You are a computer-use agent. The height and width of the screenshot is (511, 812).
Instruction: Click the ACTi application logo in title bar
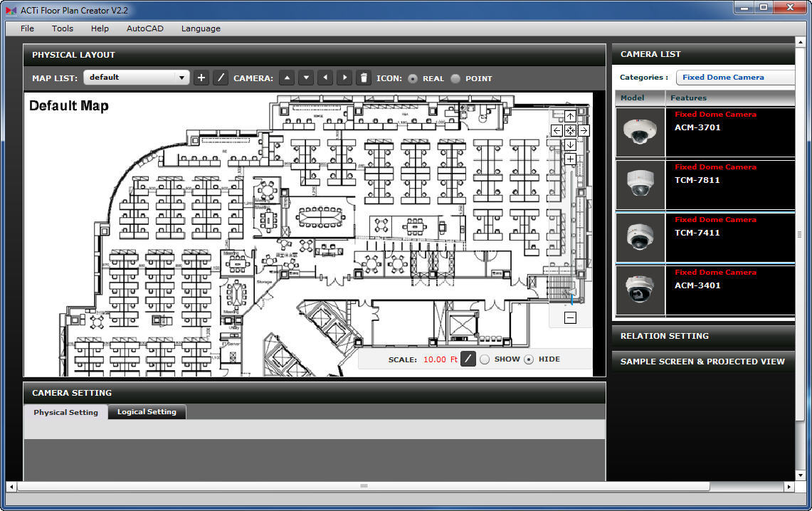pyautogui.click(x=11, y=11)
